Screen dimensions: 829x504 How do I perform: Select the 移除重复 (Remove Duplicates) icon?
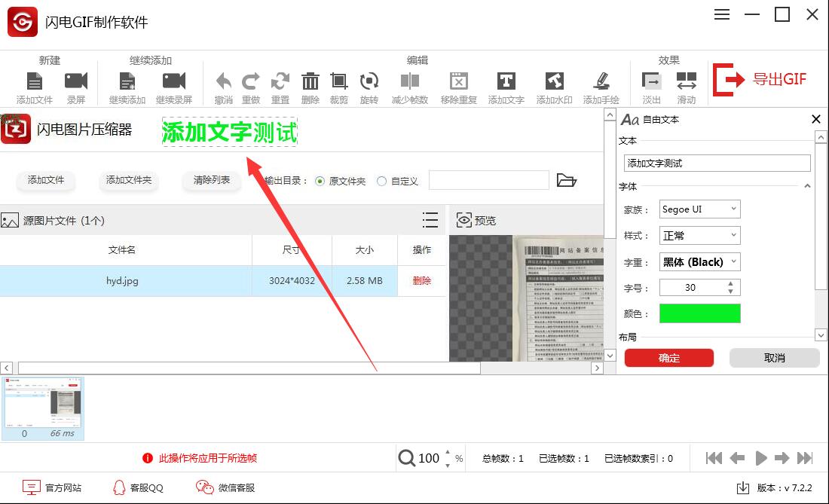459,83
